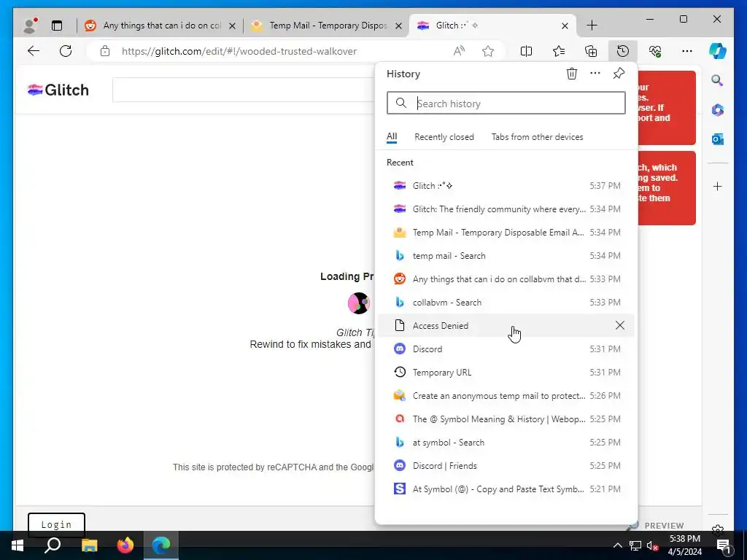Open Browser essentials heart icon
Image resolution: width=747 pixels, height=560 pixels.
pos(655,51)
